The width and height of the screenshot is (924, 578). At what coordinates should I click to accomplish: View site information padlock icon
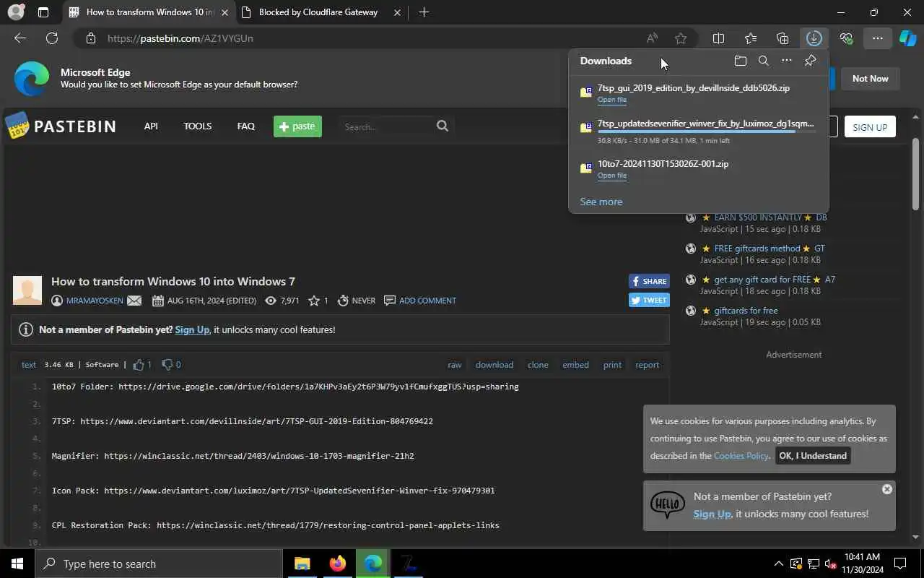(x=90, y=38)
